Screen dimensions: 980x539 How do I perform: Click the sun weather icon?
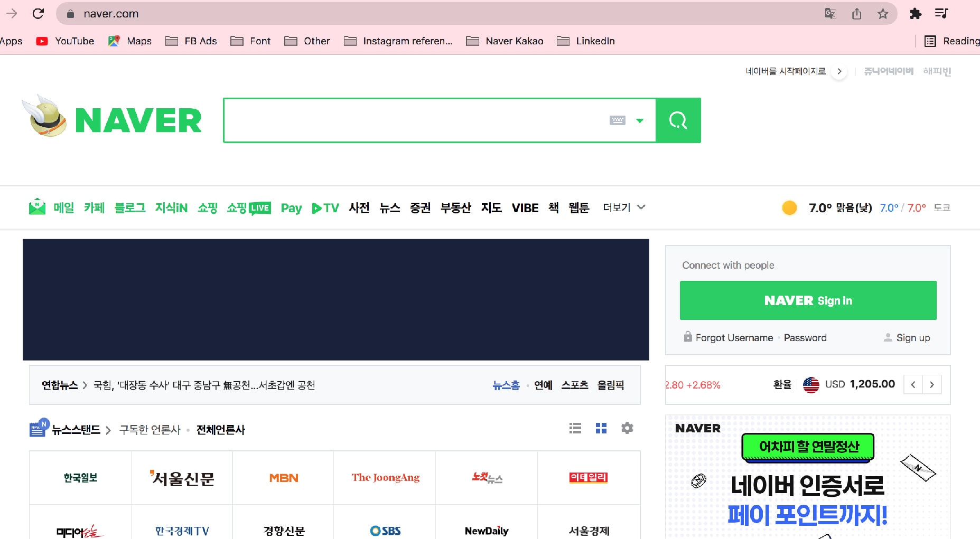pos(789,207)
